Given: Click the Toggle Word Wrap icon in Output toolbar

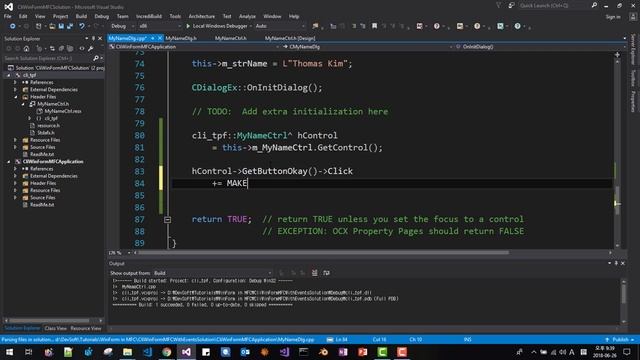Looking at the screenshot, I should click(x=326, y=273).
